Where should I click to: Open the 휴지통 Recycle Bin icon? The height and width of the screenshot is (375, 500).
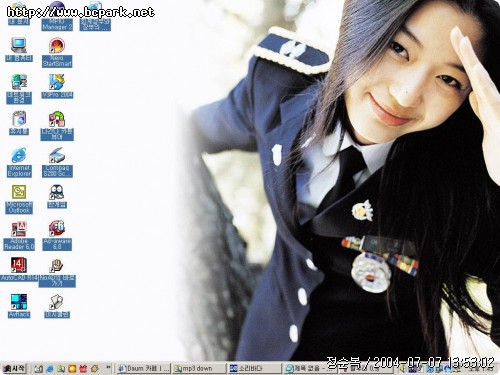(x=19, y=123)
